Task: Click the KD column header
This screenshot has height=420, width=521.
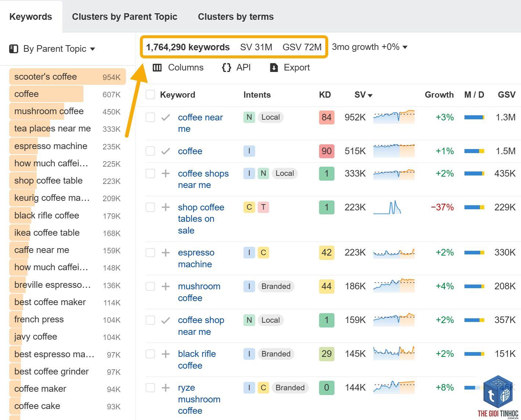Action: (x=325, y=95)
